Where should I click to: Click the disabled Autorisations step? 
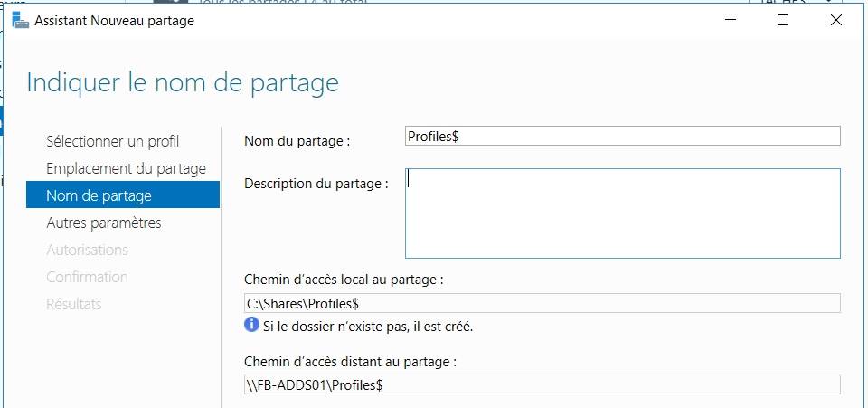point(87,250)
